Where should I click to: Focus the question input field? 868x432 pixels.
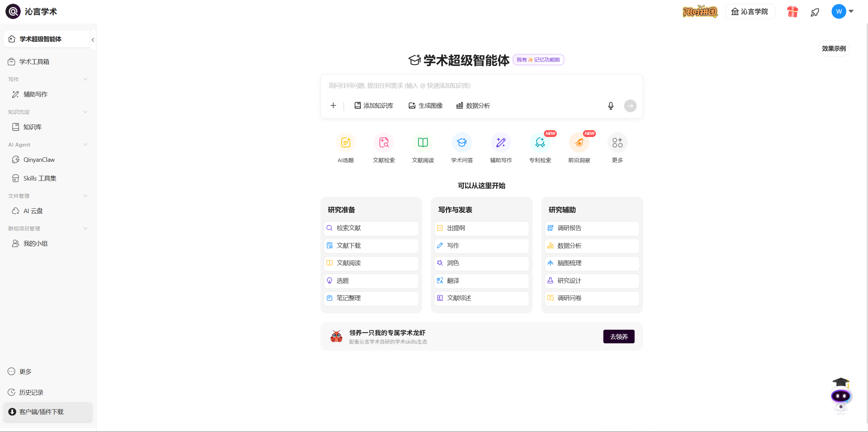(x=481, y=86)
